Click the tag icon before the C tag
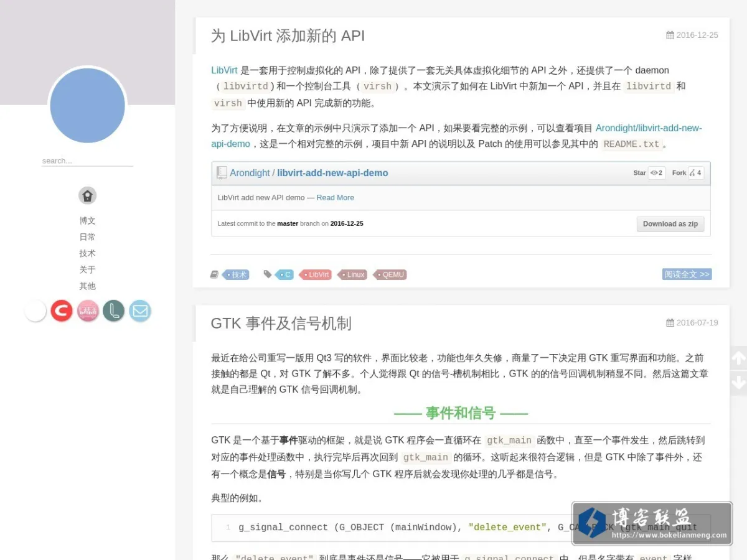Screen dimensions: 747x560 (268, 274)
